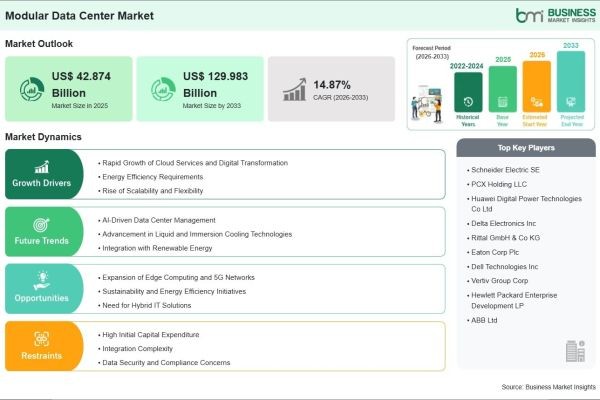The width and height of the screenshot is (600, 400).
Task: Click the Restraints chain link icon
Action: 41,339
